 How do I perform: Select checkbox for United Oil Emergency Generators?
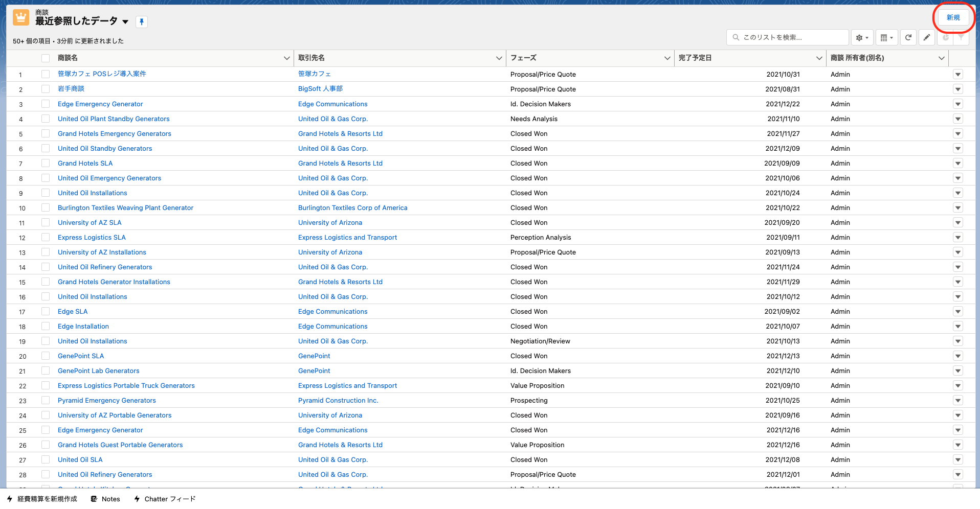pyautogui.click(x=46, y=178)
